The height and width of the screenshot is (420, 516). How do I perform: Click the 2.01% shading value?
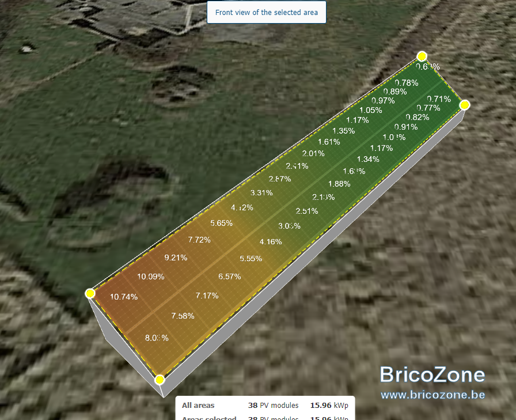(313, 153)
